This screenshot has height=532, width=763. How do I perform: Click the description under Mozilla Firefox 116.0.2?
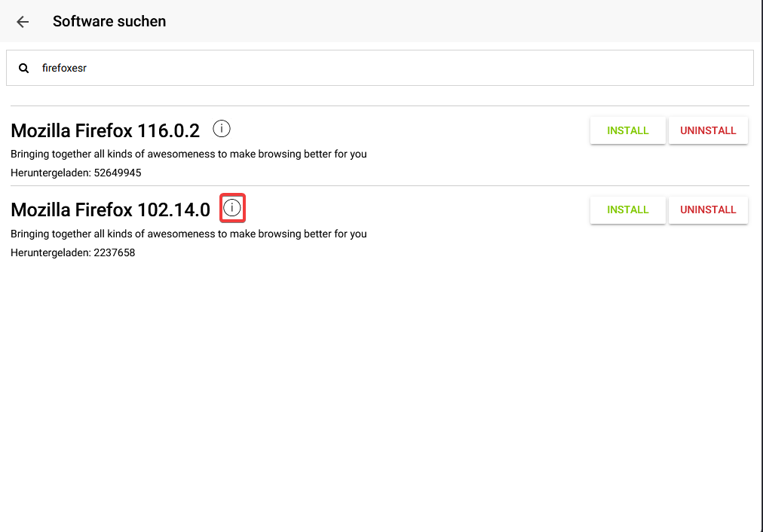[188, 154]
